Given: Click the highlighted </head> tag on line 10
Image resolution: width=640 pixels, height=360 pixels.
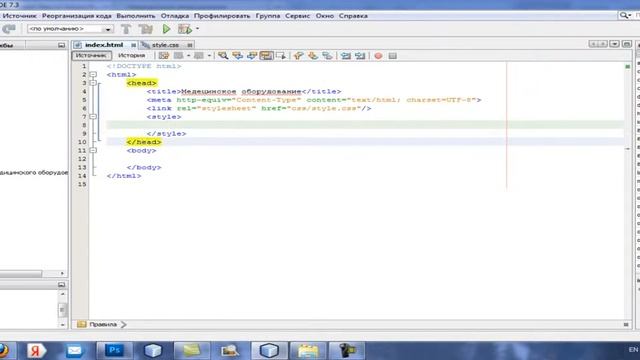Looking at the screenshot, I should point(144,142).
